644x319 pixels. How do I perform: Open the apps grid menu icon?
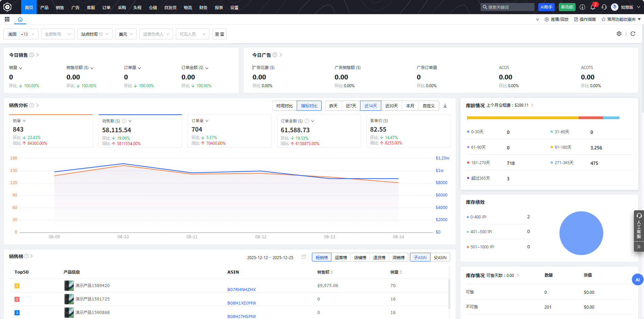coord(7,19)
